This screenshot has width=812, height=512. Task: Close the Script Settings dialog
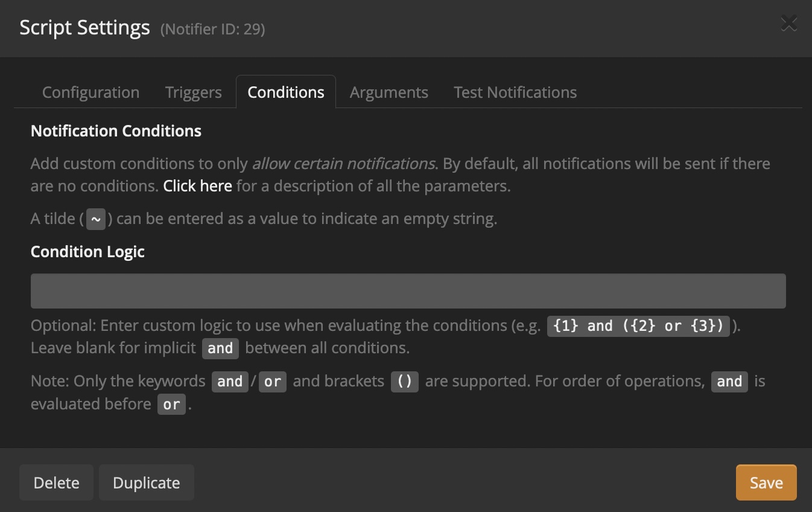788,22
